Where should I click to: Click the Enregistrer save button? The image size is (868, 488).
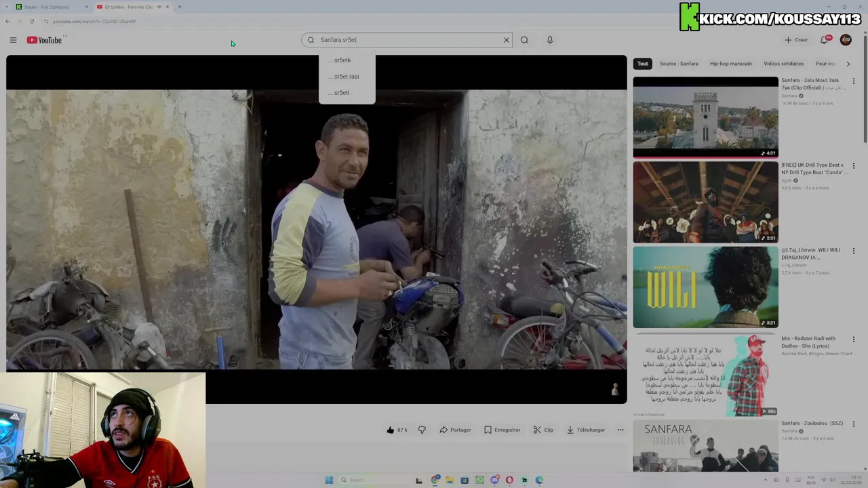(x=502, y=430)
